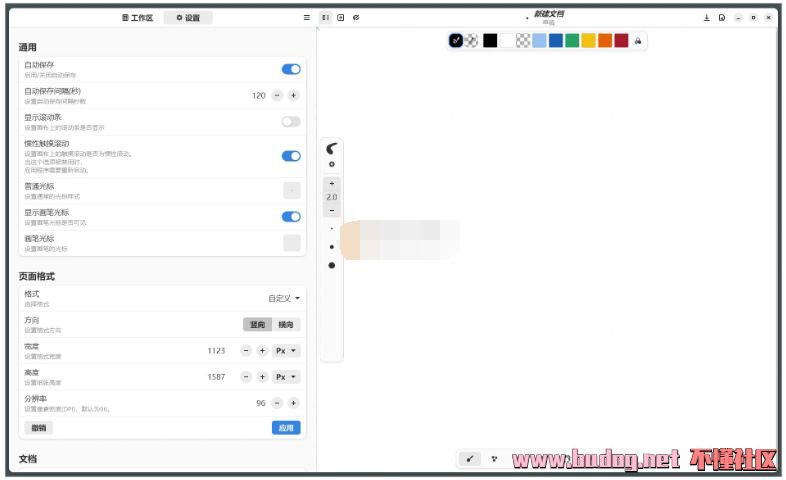Select the brush pen tool at bottom toolbar
Viewport: 786px width, 480px height.
pyautogui.click(x=470, y=459)
